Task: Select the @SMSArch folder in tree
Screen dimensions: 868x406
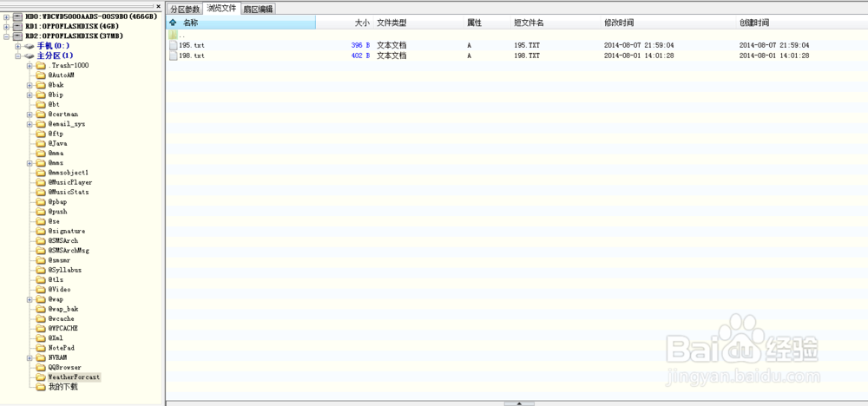Action: [x=62, y=240]
